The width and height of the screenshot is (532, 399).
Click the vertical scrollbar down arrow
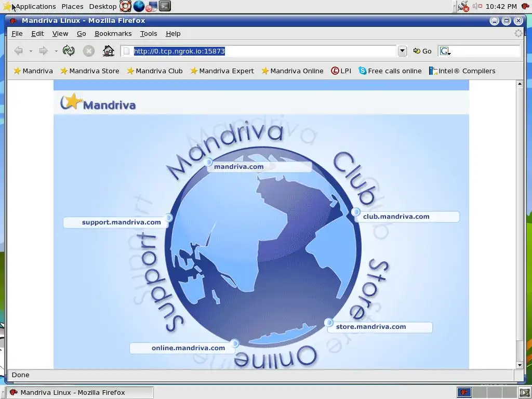pyautogui.click(x=520, y=365)
